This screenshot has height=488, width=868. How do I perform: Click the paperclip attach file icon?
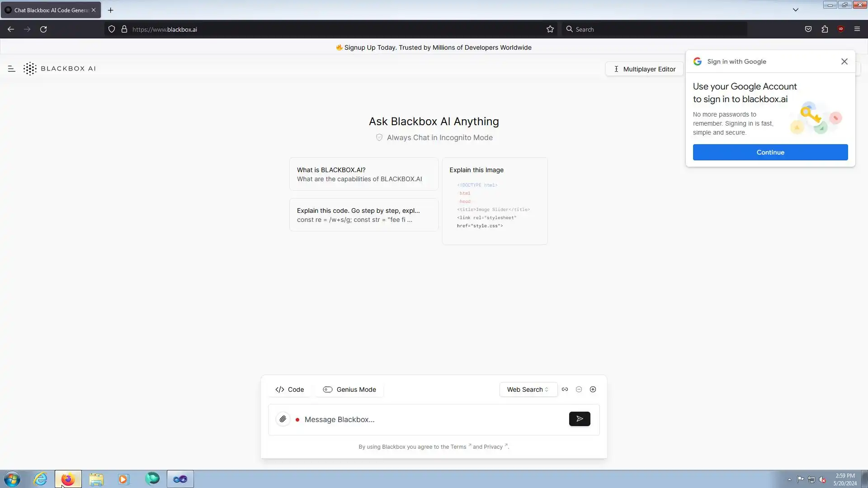click(x=283, y=419)
